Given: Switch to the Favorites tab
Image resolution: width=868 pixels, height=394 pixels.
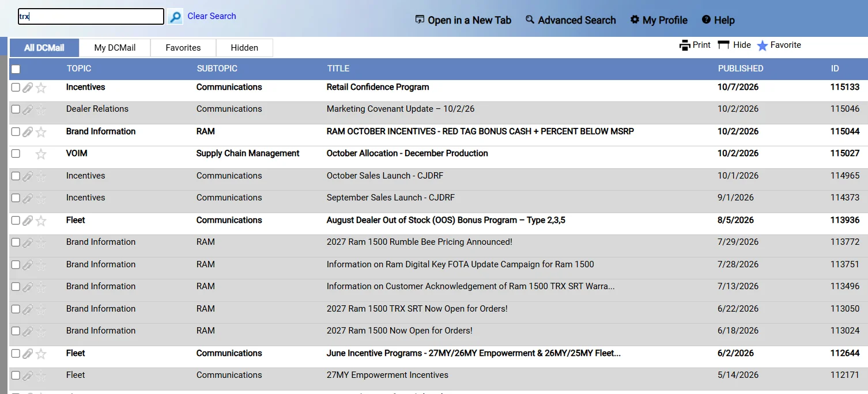Looking at the screenshot, I should click(x=183, y=48).
